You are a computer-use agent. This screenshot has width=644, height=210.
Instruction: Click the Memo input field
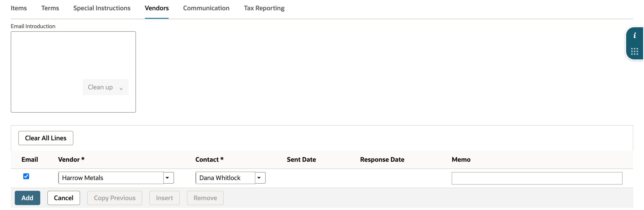click(x=537, y=178)
